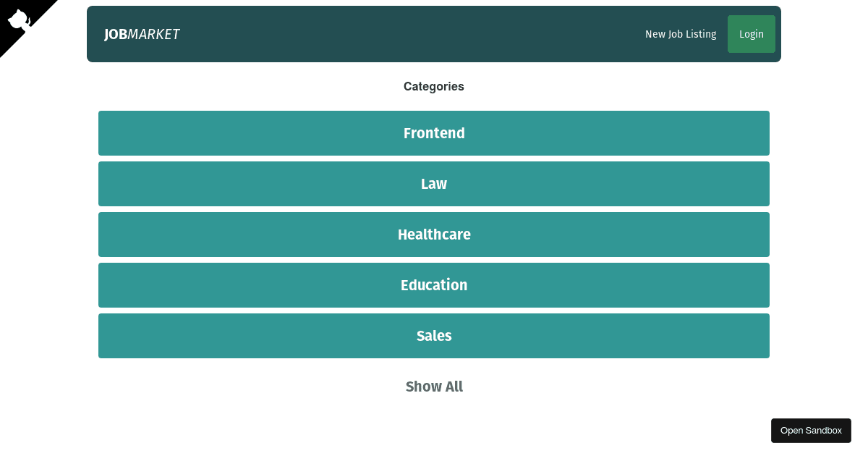The image size is (868, 456).
Task: Pick Healthcare from the teal category bars
Action: [434, 235]
